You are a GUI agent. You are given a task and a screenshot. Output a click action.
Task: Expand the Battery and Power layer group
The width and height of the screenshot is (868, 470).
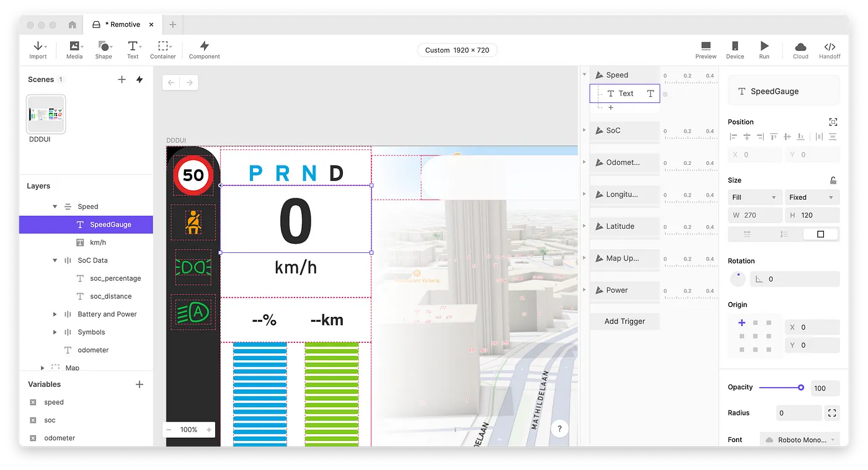pyautogui.click(x=55, y=314)
